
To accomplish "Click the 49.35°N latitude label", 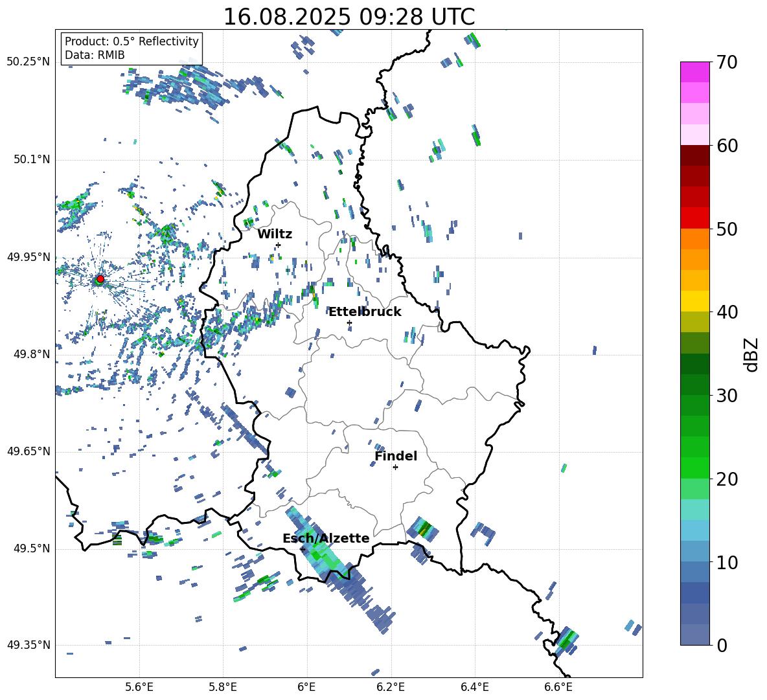I will click(x=28, y=645).
